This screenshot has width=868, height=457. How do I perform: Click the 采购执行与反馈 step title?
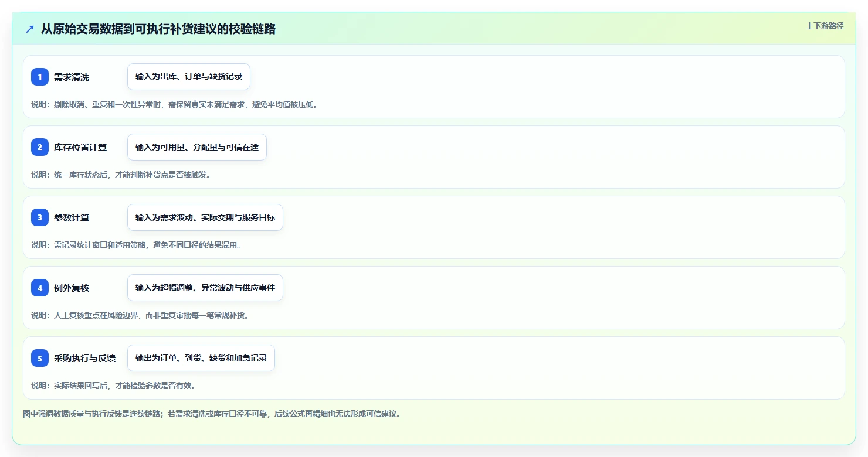84,358
